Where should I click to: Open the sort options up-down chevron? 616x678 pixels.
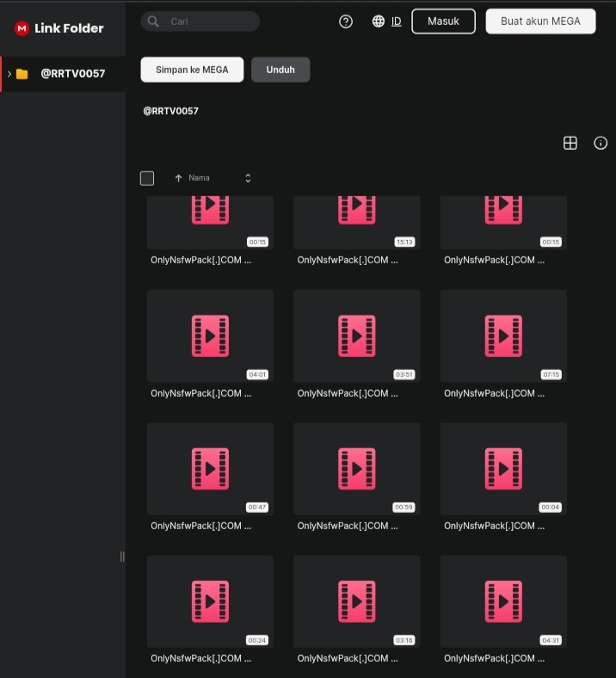[248, 178]
